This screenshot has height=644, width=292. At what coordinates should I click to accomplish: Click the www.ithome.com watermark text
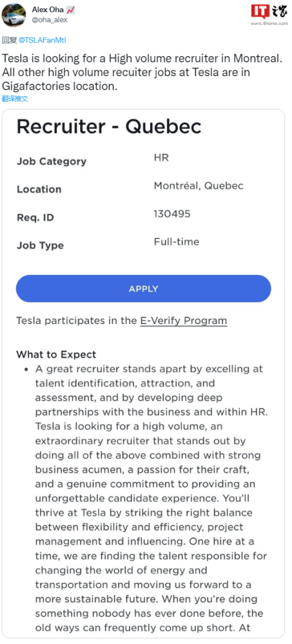[269, 23]
